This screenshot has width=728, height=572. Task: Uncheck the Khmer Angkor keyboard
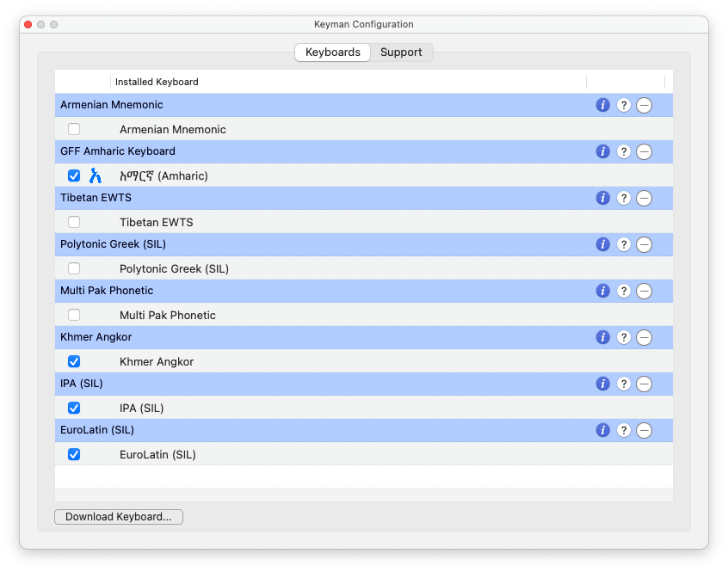(74, 361)
